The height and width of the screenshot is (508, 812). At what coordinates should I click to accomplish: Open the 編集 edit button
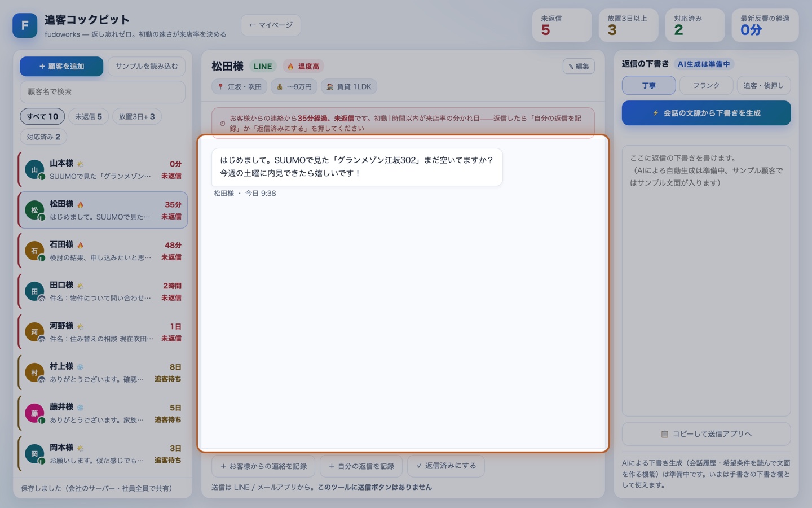579,66
